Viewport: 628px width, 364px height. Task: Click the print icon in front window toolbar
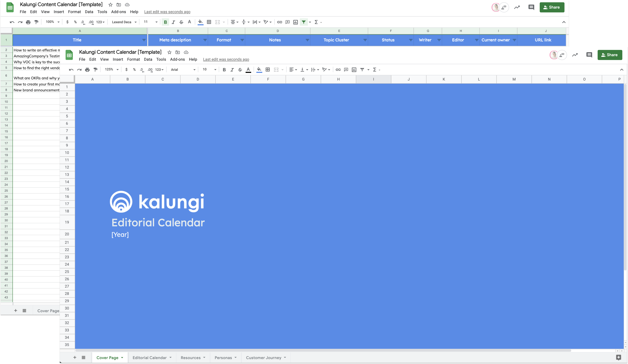pos(87,70)
